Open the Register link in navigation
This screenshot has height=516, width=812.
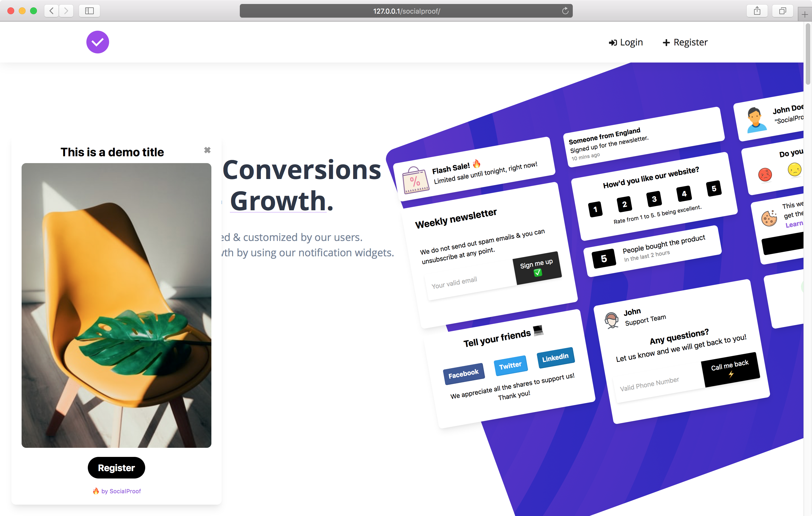click(x=685, y=42)
